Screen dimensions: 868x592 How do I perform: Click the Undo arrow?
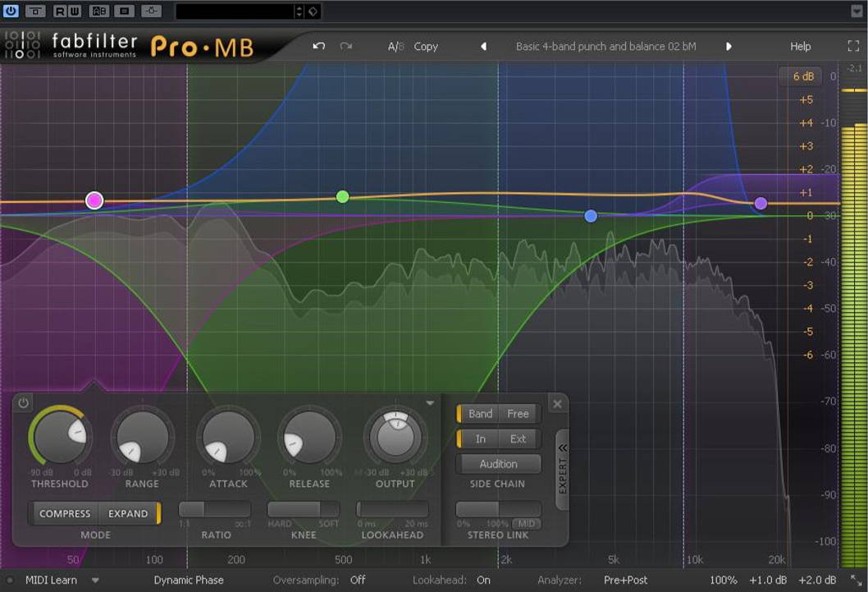[x=318, y=46]
